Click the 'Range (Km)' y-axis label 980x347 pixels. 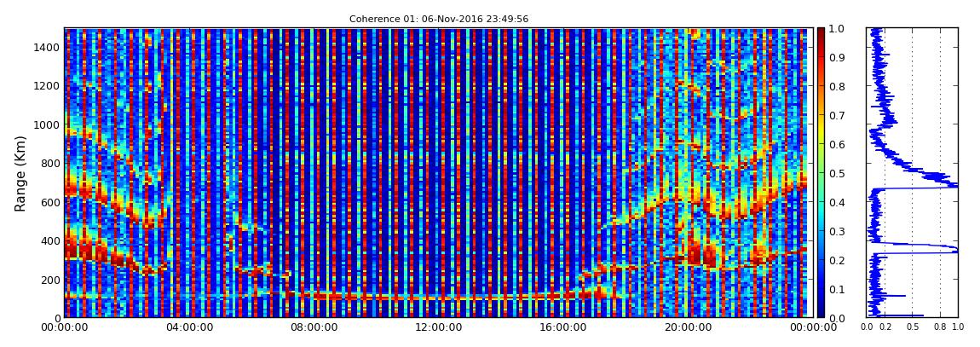(20, 173)
